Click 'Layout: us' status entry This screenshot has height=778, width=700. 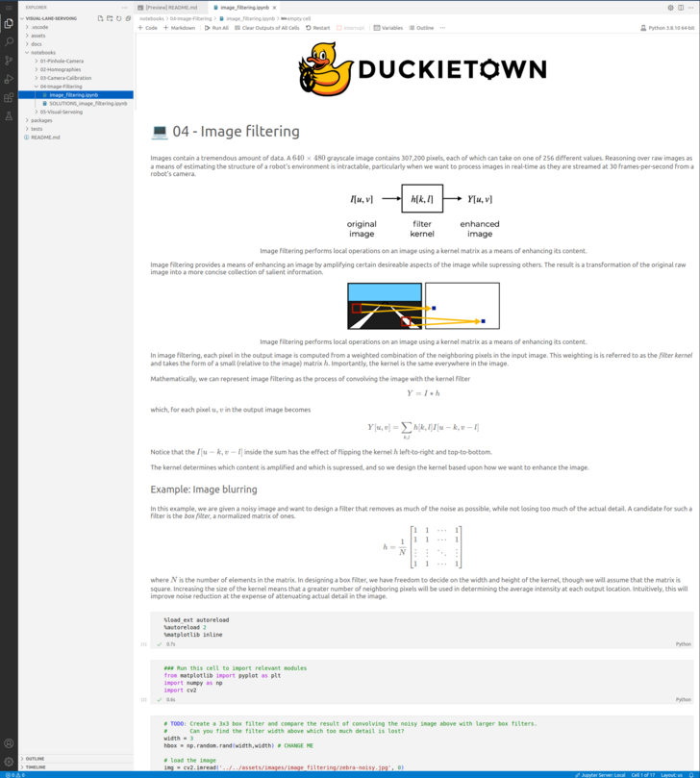point(672,774)
